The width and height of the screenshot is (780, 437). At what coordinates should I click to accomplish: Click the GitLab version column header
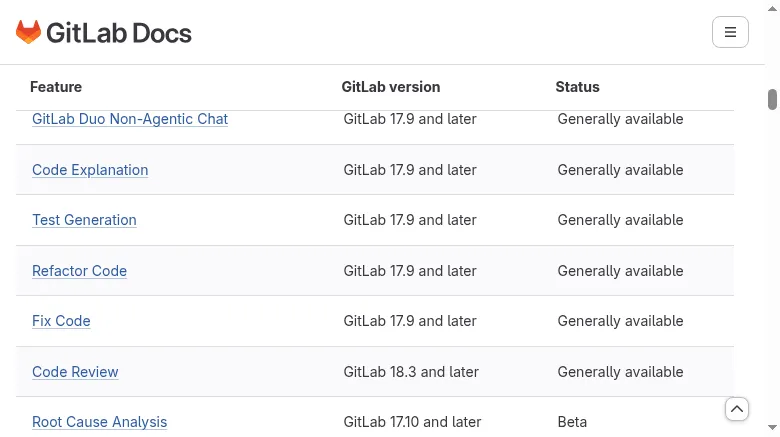[x=390, y=87]
